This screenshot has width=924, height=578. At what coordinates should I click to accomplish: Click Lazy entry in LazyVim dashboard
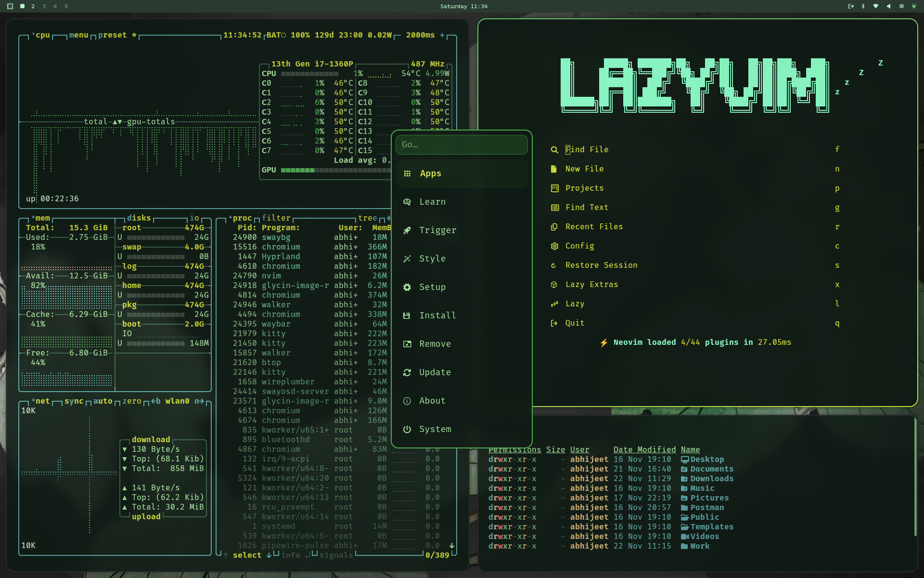[695, 304]
